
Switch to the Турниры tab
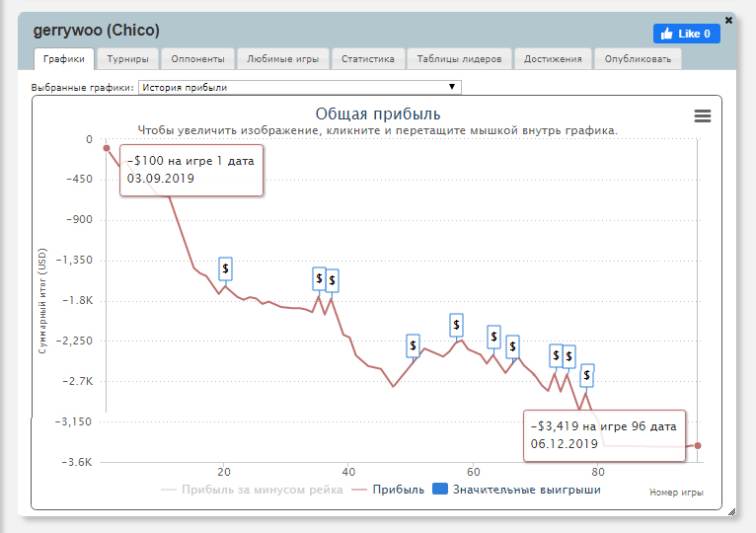[127, 59]
